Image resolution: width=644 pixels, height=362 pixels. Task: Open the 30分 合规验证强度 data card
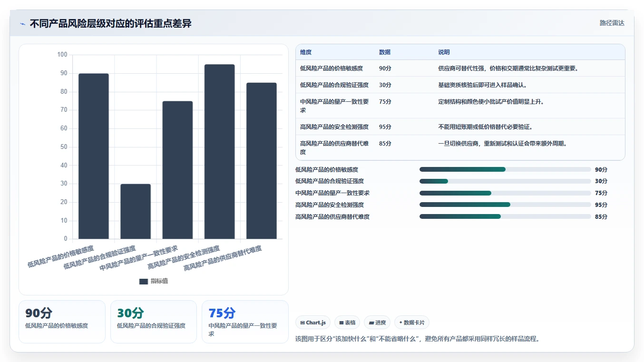[154, 322]
